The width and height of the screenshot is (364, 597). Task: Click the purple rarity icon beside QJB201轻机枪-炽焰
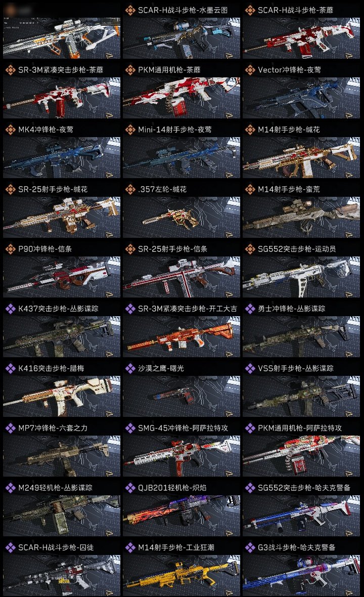(130, 488)
